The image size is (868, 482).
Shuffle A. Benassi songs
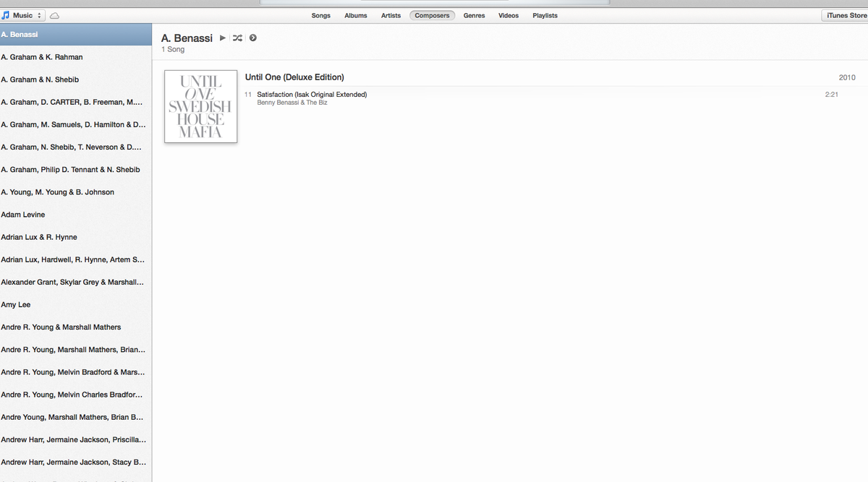[237, 38]
